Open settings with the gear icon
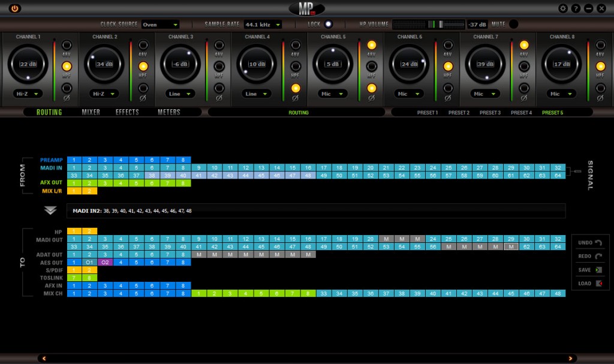Screen dimensions: 614x364 click(x=562, y=8)
